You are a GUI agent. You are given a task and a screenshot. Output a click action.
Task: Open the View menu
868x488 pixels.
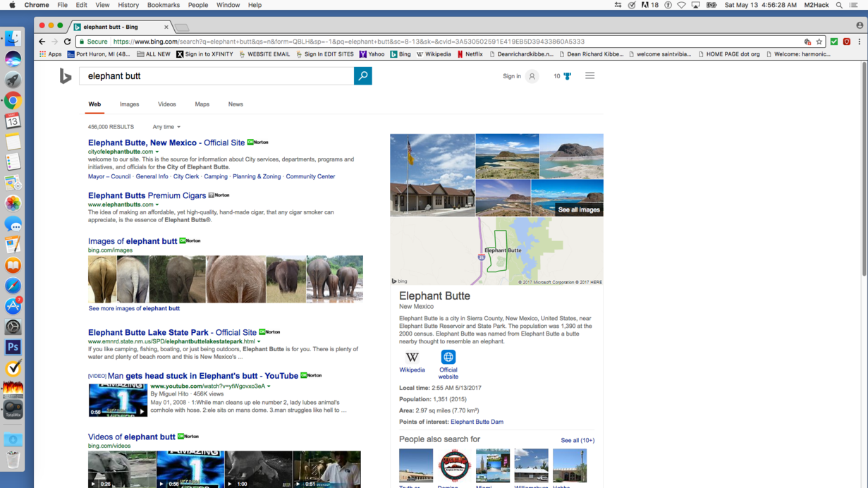point(102,5)
